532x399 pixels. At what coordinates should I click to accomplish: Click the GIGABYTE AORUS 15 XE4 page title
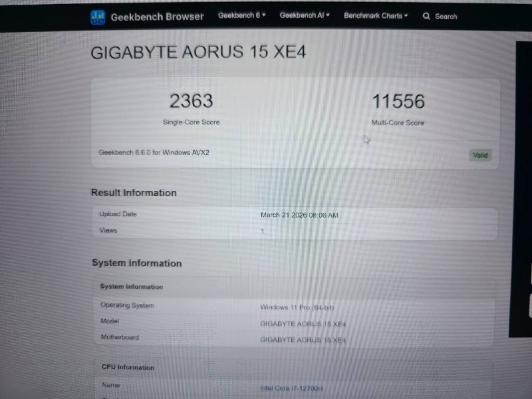[198, 53]
